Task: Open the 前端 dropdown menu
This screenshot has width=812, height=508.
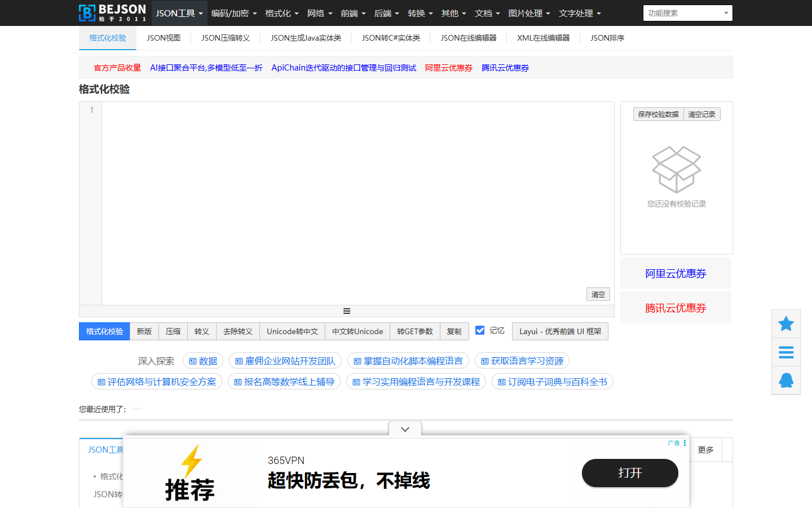Action: (x=353, y=13)
